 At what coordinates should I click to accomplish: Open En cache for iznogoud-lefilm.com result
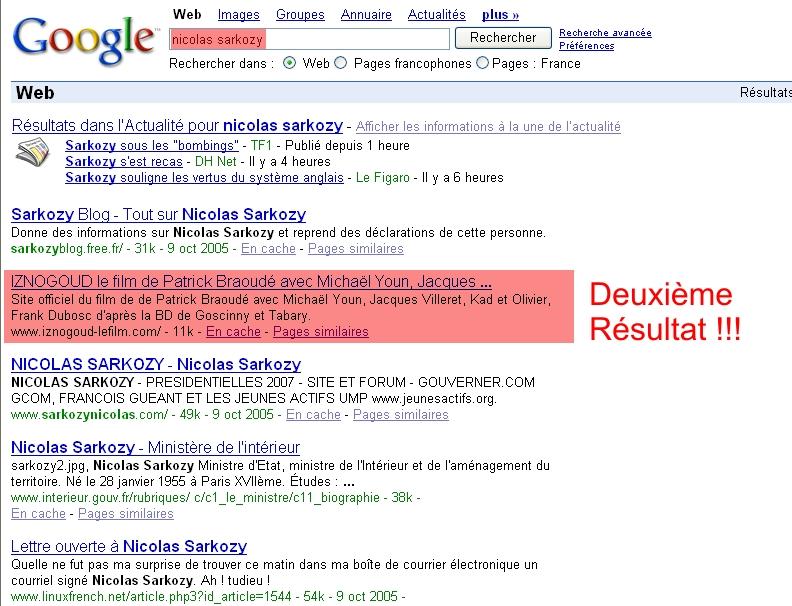[233, 332]
